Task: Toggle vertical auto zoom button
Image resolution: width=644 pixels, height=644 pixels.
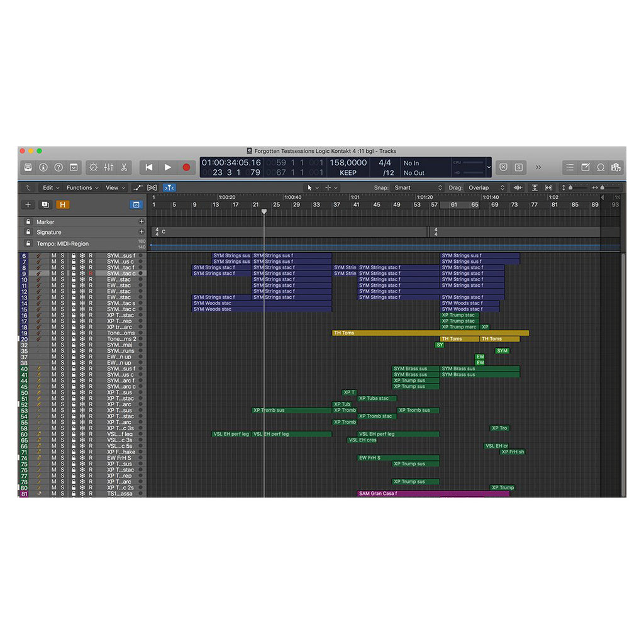Action: (x=535, y=187)
